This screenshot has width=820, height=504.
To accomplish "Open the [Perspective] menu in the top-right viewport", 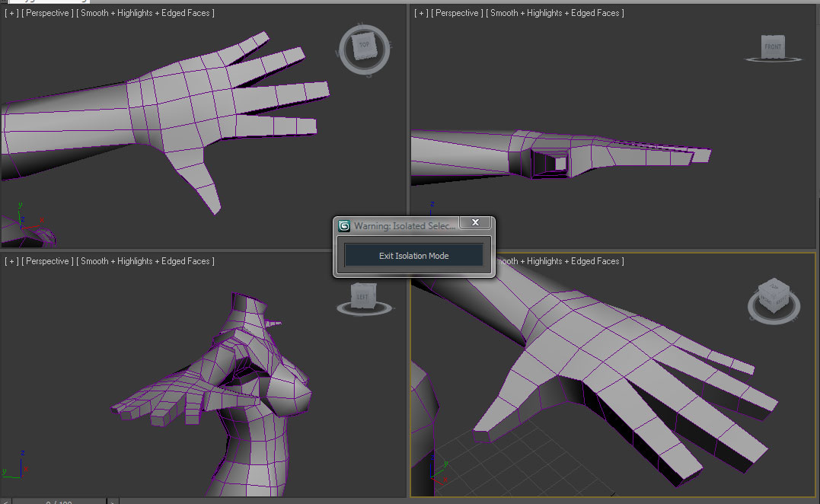I will click(x=457, y=13).
